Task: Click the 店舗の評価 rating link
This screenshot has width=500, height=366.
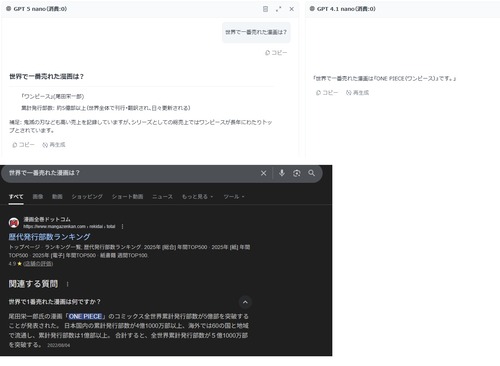Action: (38, 264)
